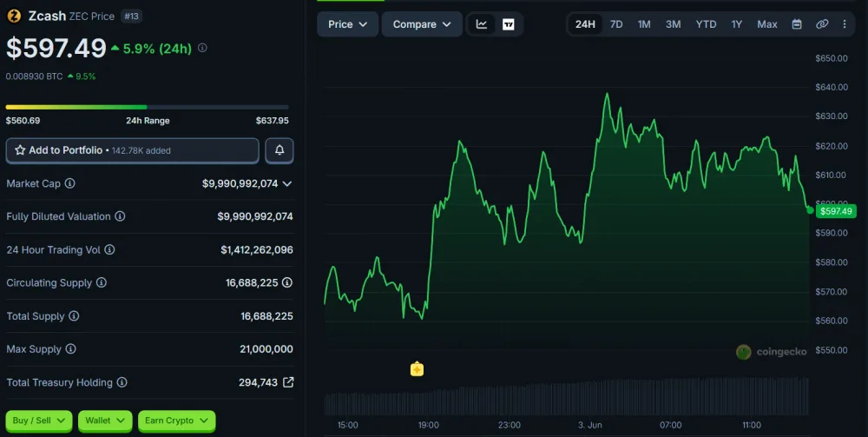Open the calendar date range picker
The image size is (868, 437).
tap(797, 24)
